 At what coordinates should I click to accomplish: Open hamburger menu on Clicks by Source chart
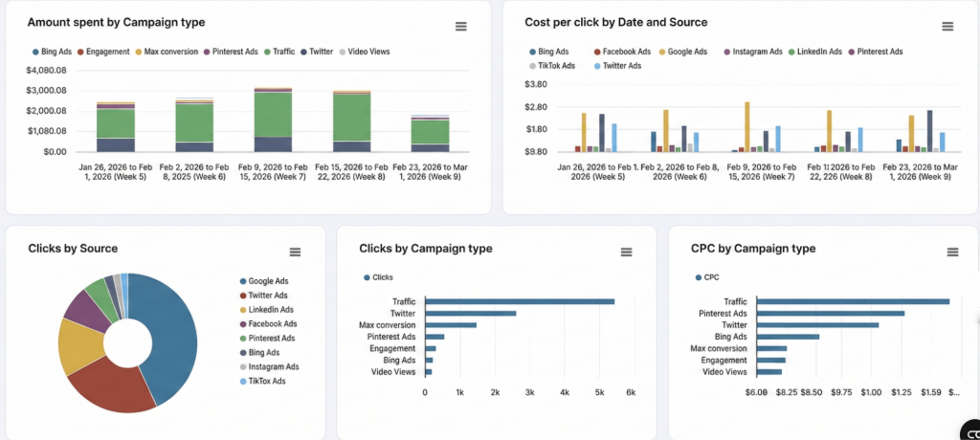tap(295, 252)
